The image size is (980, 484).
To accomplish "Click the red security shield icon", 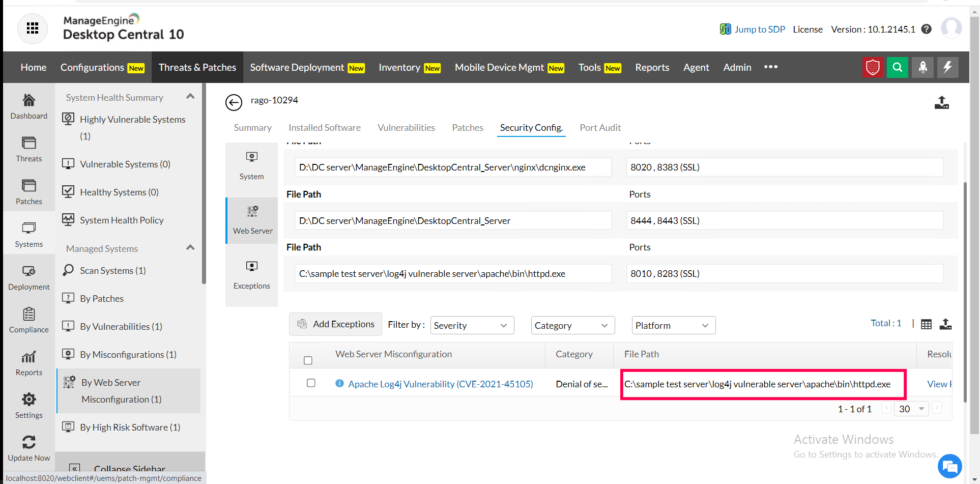I will click(873, 67).
